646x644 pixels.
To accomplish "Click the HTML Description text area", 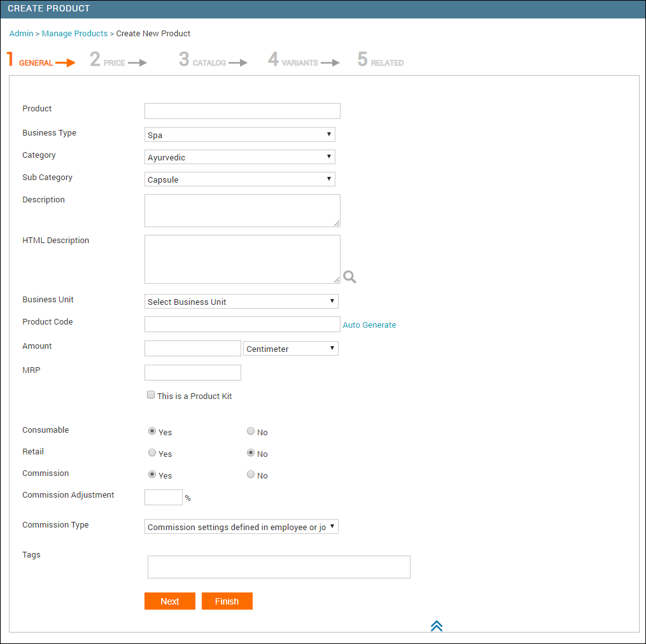I will (242, 259).
